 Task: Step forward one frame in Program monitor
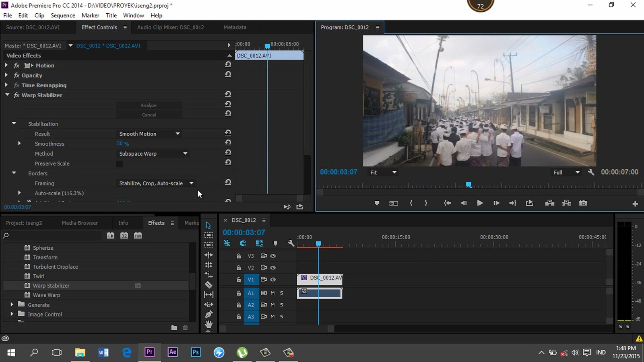coord(496,203)
